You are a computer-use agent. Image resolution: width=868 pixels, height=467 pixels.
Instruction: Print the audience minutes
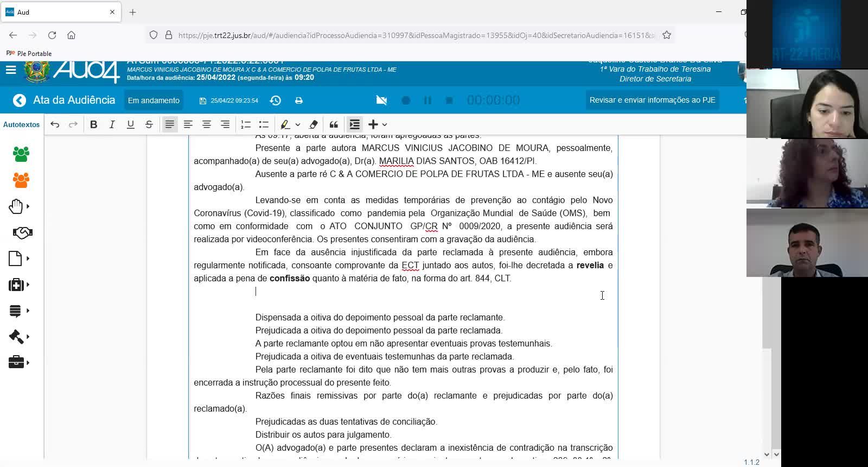point(299,100)
